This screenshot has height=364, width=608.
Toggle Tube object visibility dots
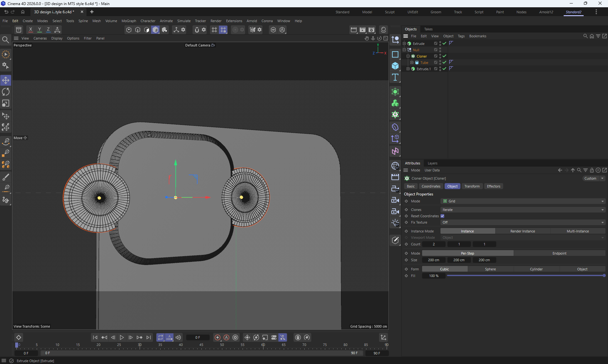coord(440,62)
